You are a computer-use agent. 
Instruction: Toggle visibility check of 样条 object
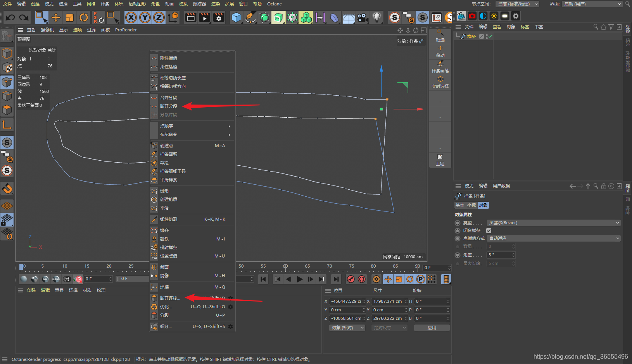point(490,36)
